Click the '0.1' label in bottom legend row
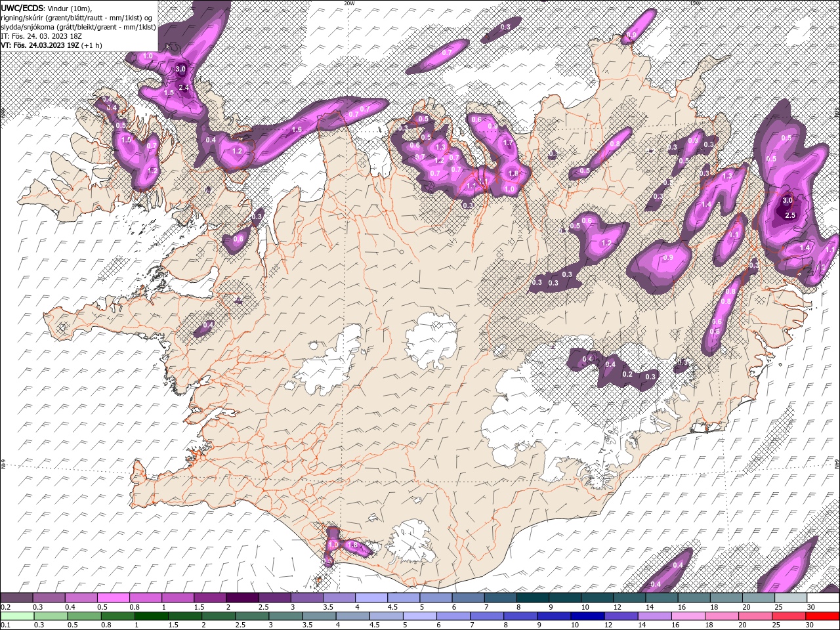Screen dimensions: 840x630 tap(5, 625)
